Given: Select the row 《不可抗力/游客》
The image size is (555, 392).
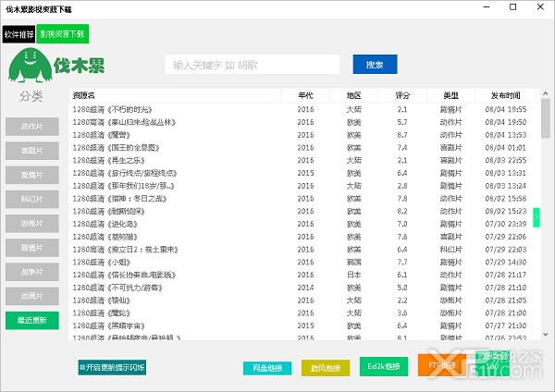Looking at the screenshot, I should [304, 288].
